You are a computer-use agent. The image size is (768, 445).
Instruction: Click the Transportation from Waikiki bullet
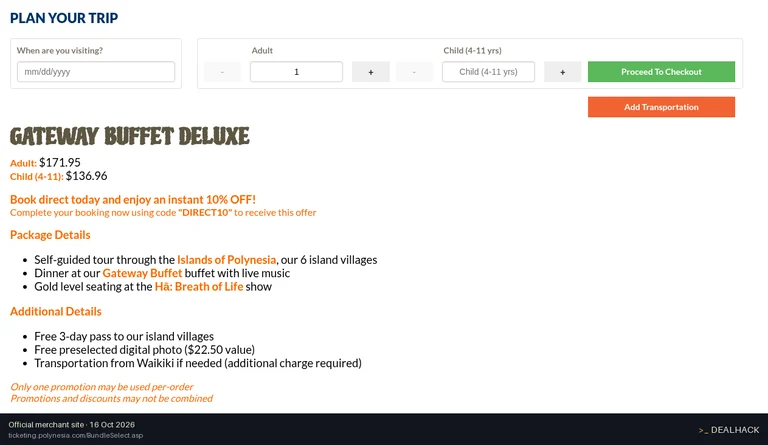click(198, 363)
